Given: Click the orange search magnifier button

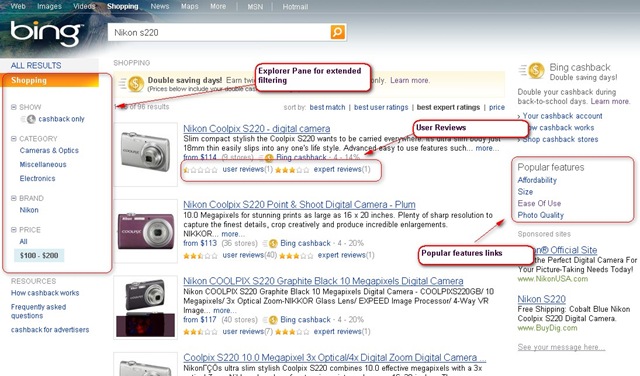Looking at the screenshot, I should tap(338, 32).
